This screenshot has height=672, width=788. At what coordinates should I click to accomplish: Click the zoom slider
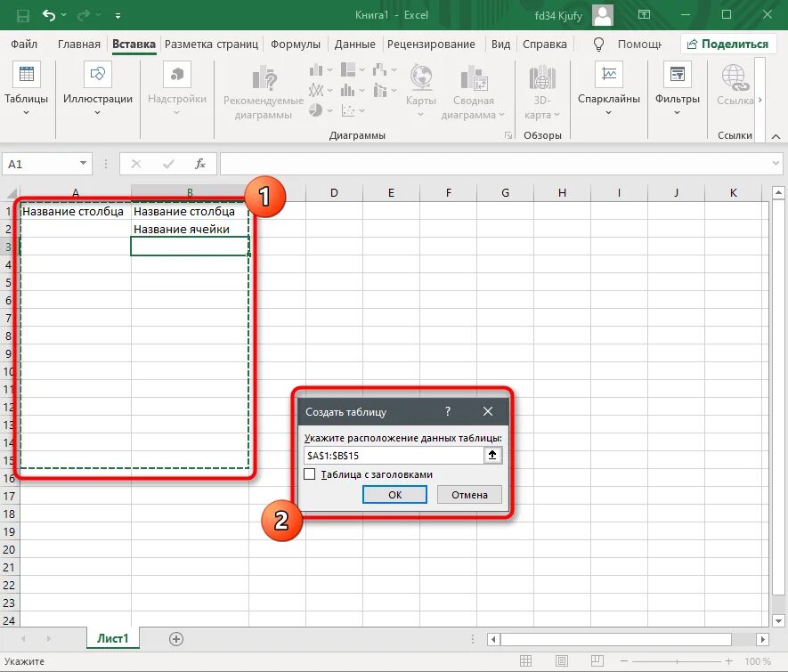(677, 661)
